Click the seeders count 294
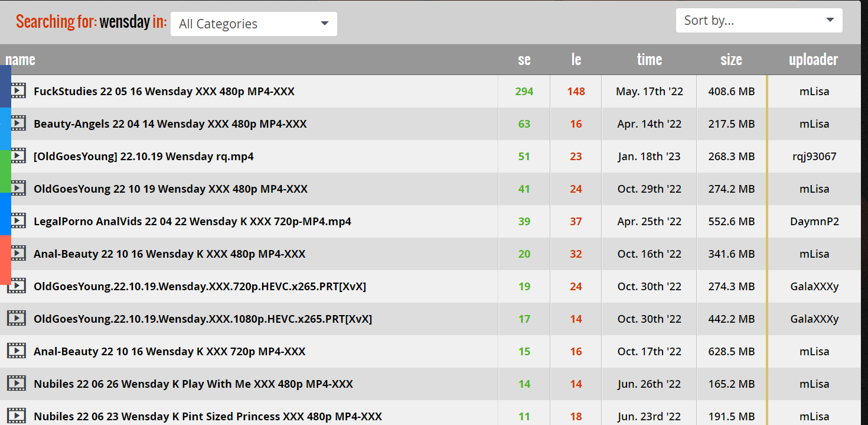Image resolution: width=868 pixels, height=425 pixels. tap(524, 92)
